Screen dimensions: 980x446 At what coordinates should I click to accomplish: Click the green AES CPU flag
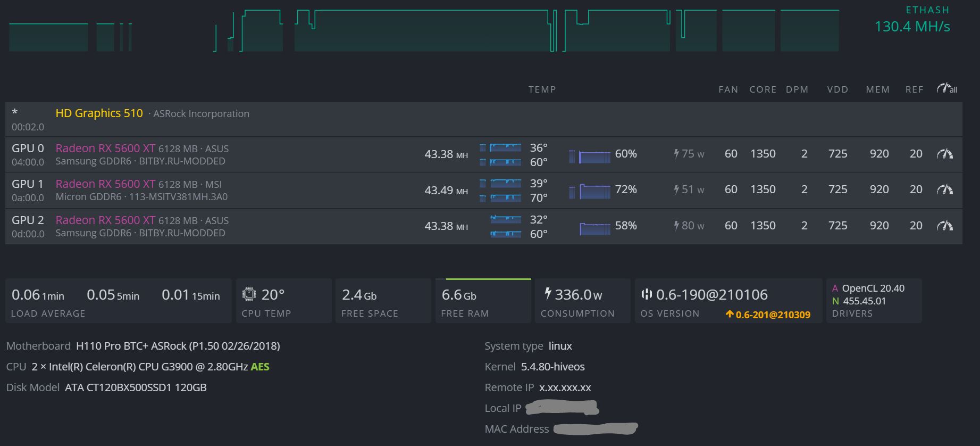tap(260, 367)
